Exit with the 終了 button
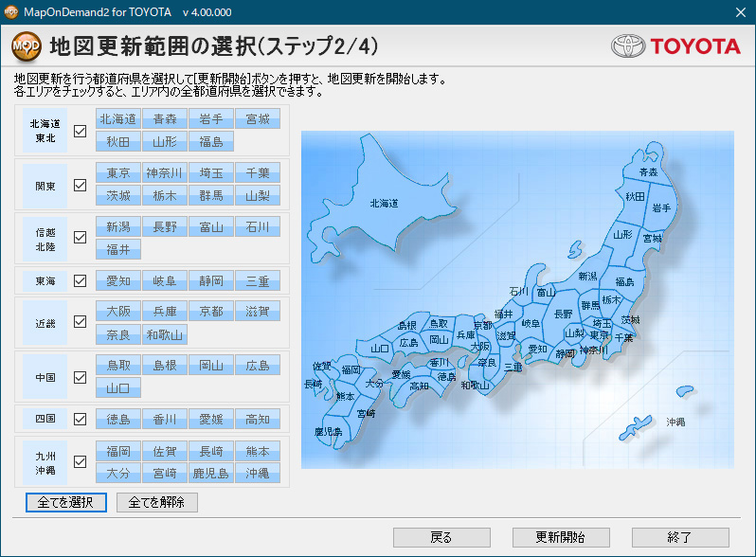Image resolution: width=756 pixels, height=557 pixels. pos(680,537)
